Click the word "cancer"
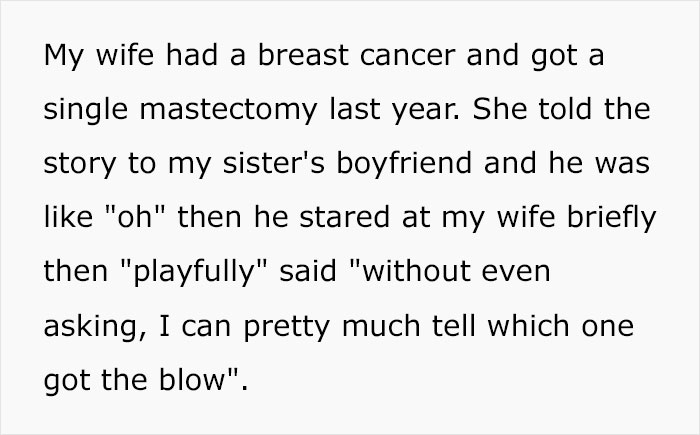Viewport: 700px width, 435px height. [408, 55]
